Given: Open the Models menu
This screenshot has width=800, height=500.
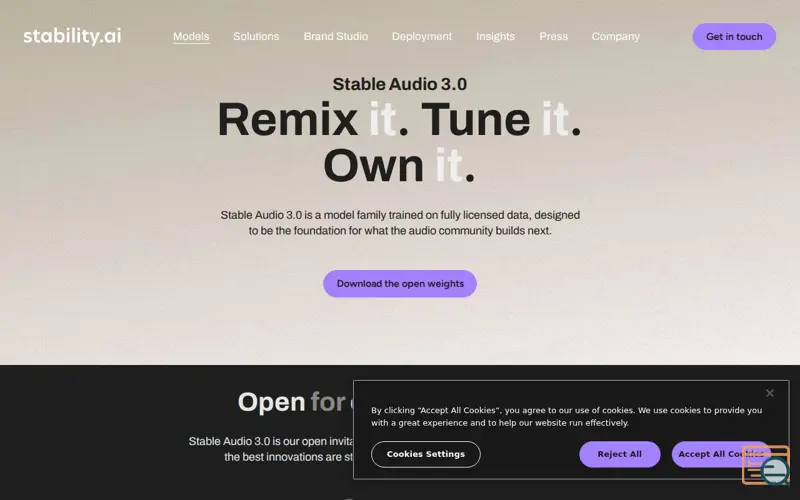Looking at the screenshot, I should click(x=191, y=36).
